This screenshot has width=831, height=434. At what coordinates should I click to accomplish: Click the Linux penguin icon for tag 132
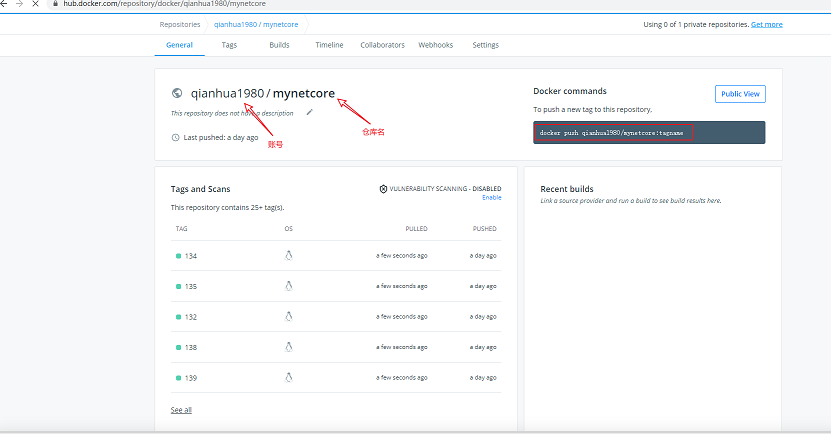tap(288, 316)
